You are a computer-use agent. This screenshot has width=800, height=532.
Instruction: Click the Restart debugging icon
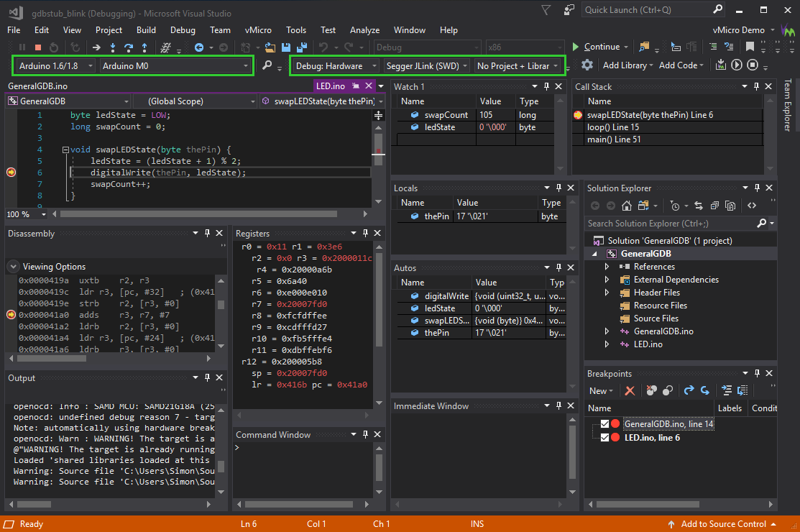(54, 47)
